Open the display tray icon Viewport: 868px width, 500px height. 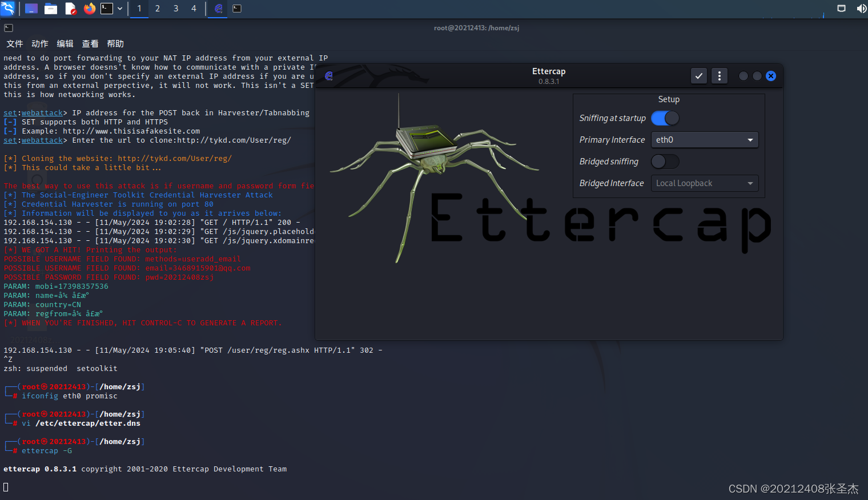(841, 8)
